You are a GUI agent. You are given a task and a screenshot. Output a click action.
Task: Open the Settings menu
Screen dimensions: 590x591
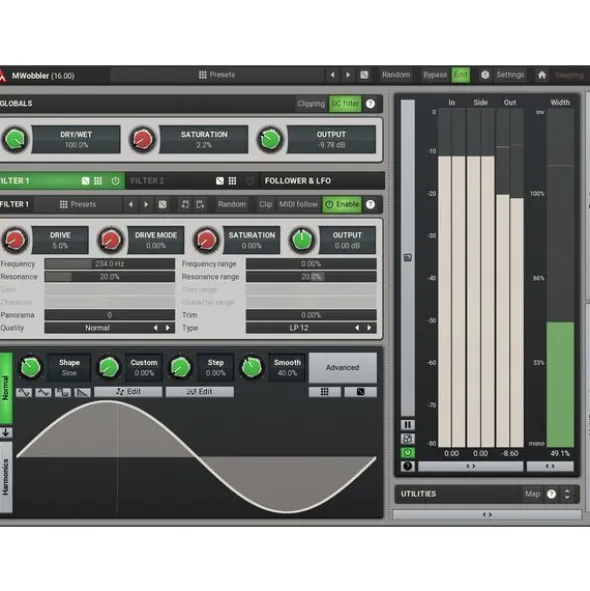[510, 75]
